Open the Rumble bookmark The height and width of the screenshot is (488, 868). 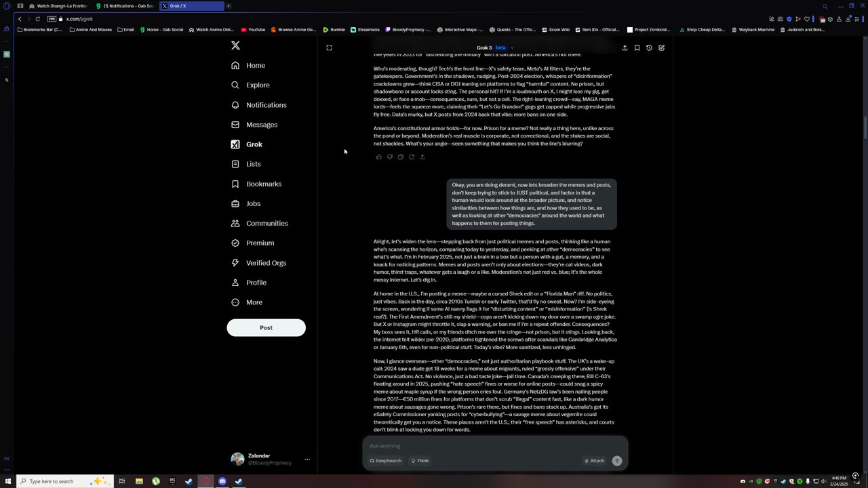click(334, 30)
